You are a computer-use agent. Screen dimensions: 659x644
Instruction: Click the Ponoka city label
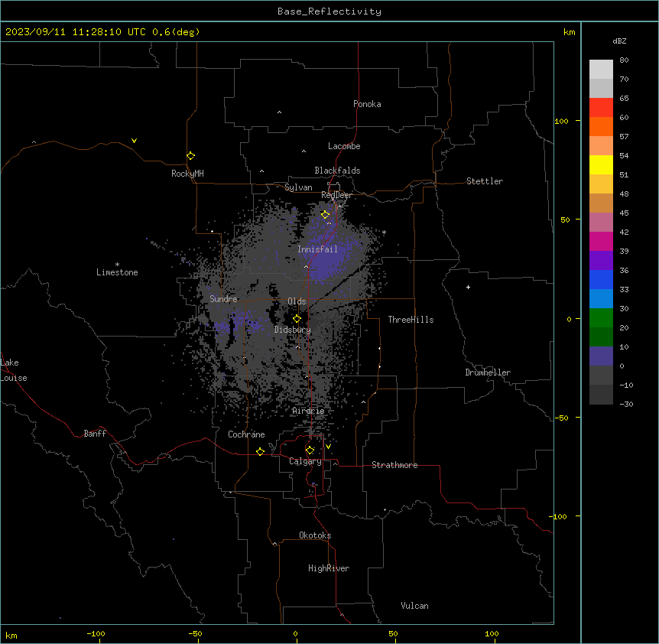[367, 104]
